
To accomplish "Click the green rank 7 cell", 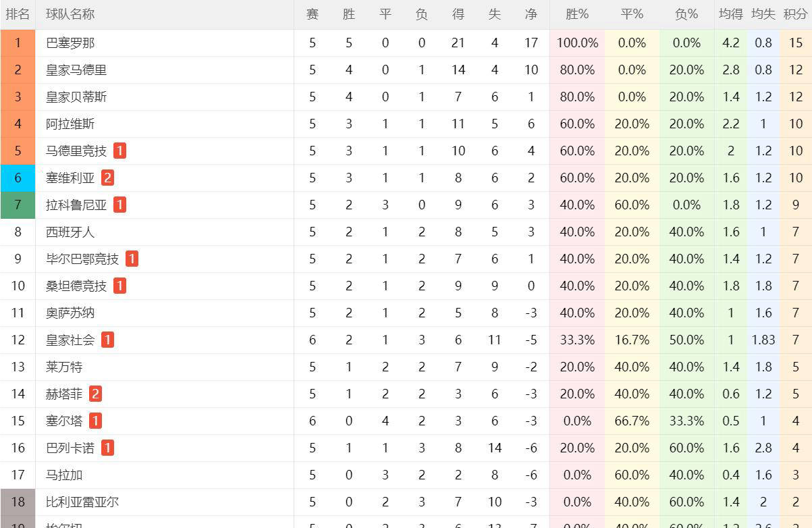I will point(18,205).
